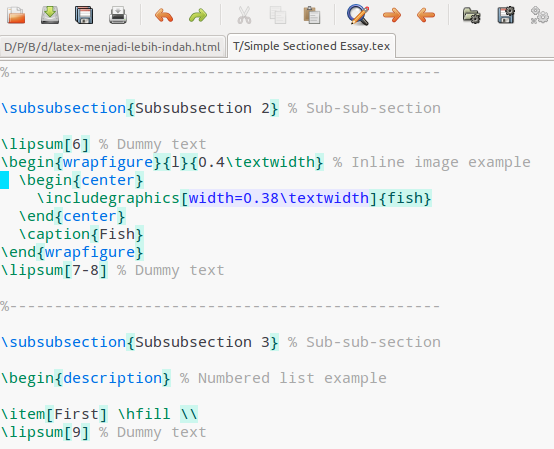Paste from the clipboard icon

312,15
